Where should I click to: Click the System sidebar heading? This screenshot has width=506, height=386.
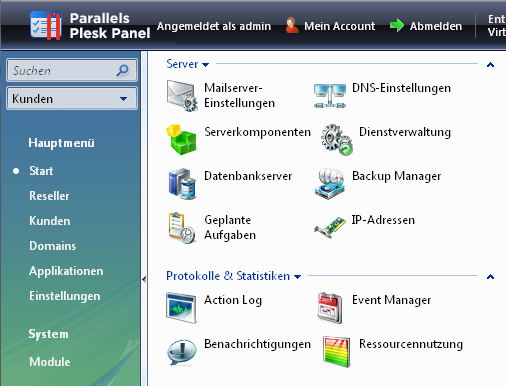(48, 334)
